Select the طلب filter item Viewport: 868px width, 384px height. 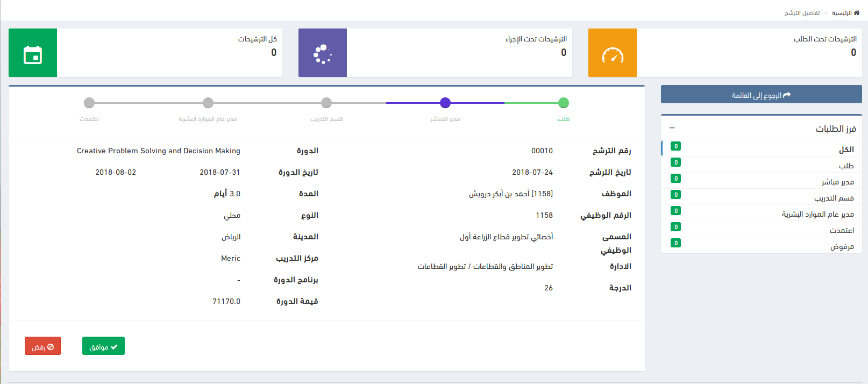click(x=846, y=166)
